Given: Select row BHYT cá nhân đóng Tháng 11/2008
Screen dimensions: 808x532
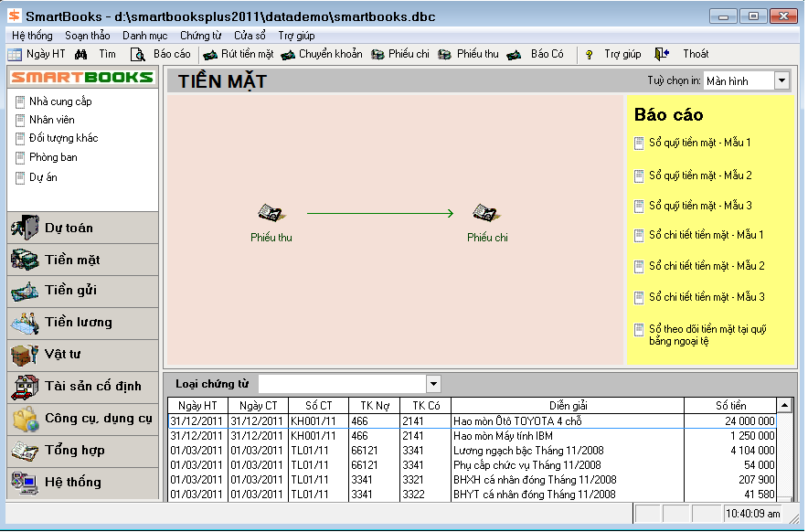Looking at the screenshot, I should (472, 495).
